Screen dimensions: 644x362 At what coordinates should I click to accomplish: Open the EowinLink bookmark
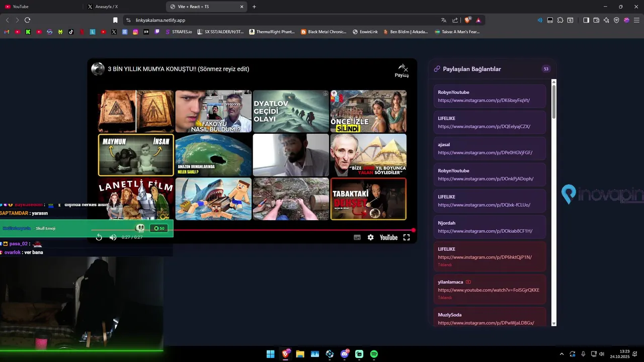(365, 32)
